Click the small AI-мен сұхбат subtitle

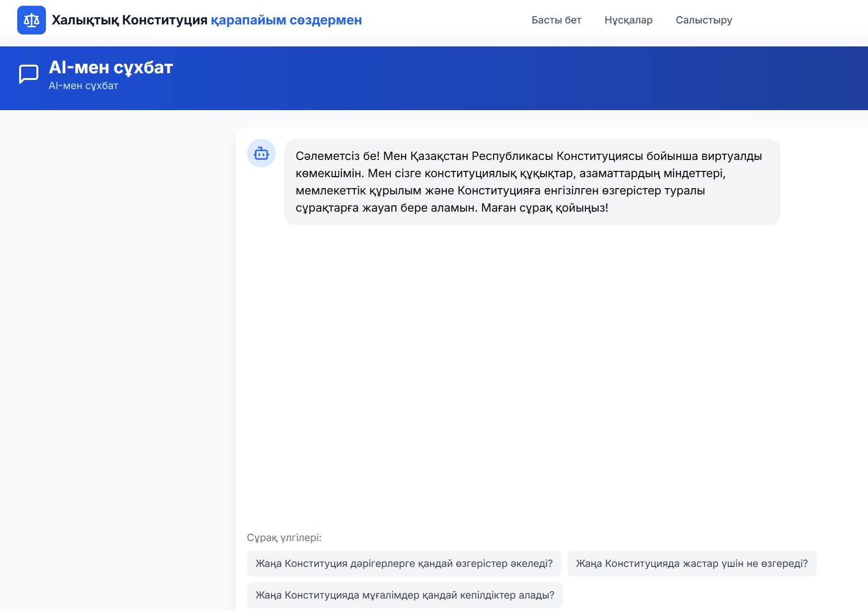83,86
